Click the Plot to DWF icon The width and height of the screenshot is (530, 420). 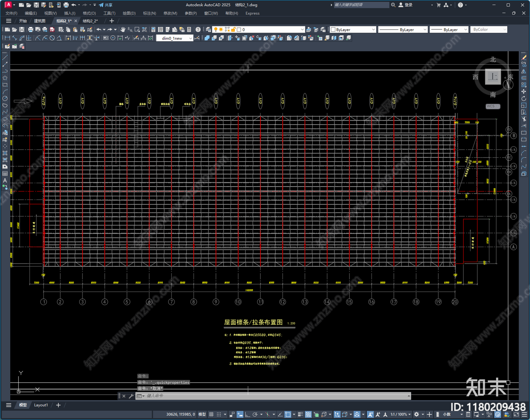coord(52,29)
